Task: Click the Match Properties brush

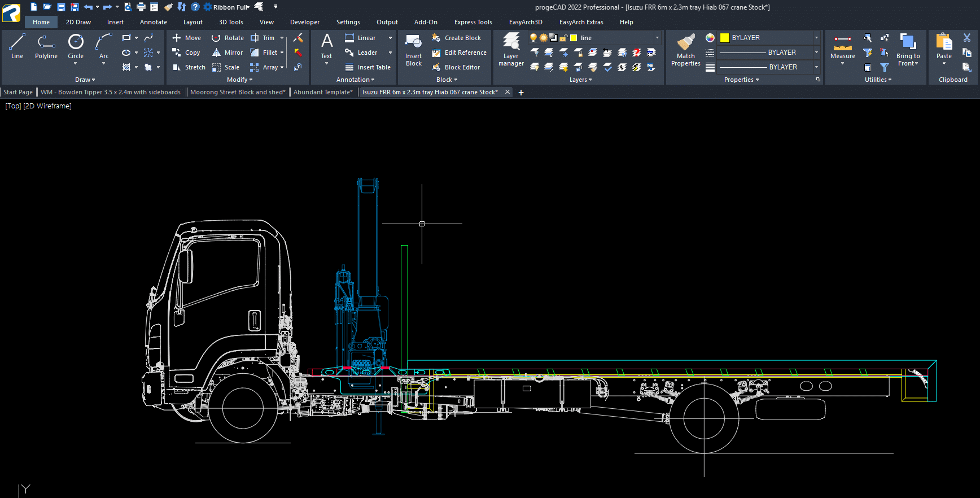Action: 685,49
